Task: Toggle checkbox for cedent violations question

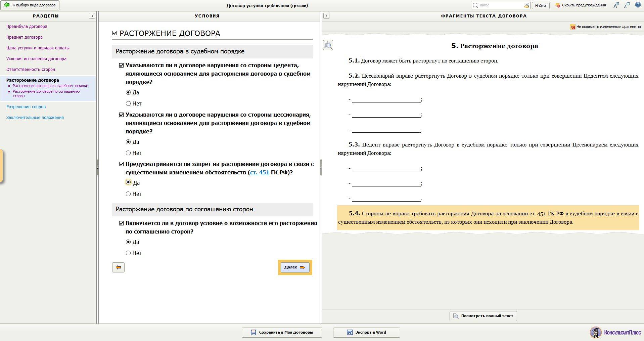Action: coord(122,66)
